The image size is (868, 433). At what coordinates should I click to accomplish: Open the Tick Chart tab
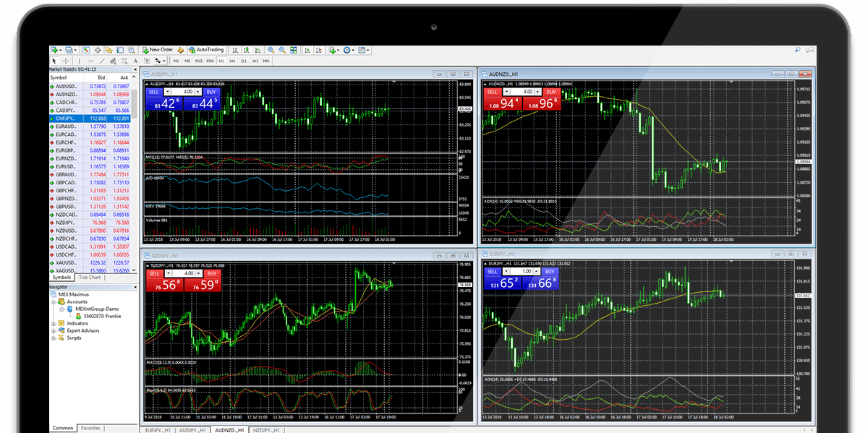point(90,277)
